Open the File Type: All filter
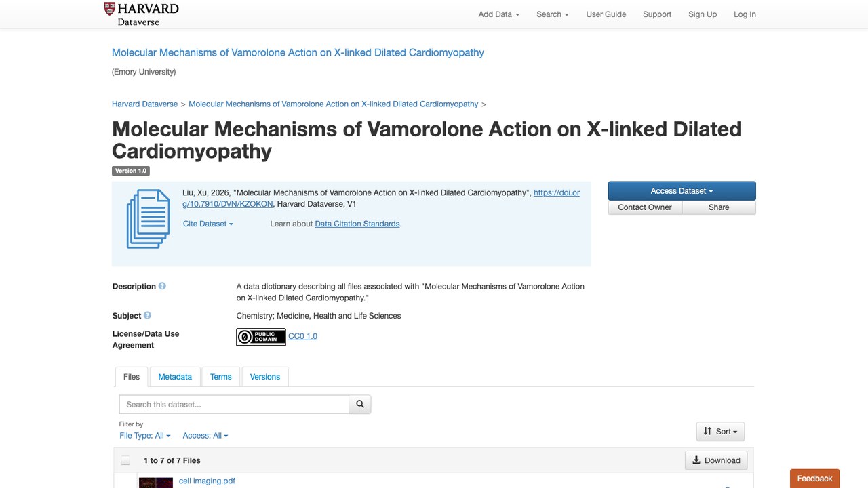Image resolution: width=868 pixels, height=488 pixels. click(x=145, y=436)
